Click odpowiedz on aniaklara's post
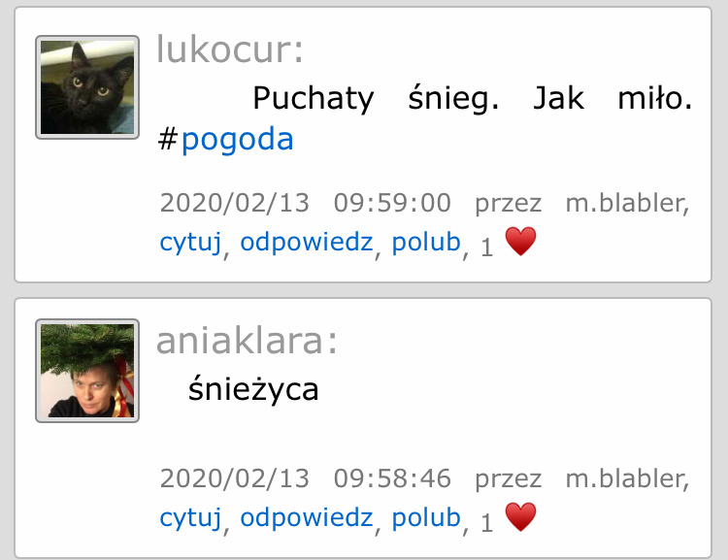 point(307,517)
